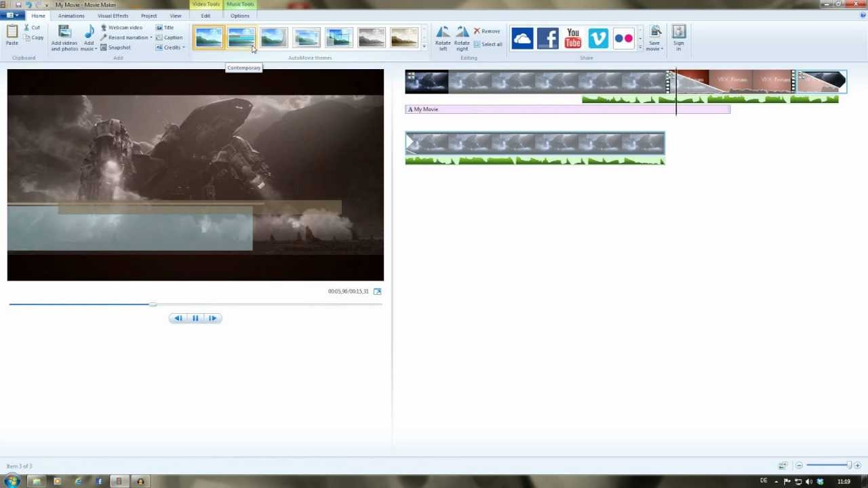868x488 pixels.
Task: Open the Video Tools Edit tab
Action: pos(205,16)
